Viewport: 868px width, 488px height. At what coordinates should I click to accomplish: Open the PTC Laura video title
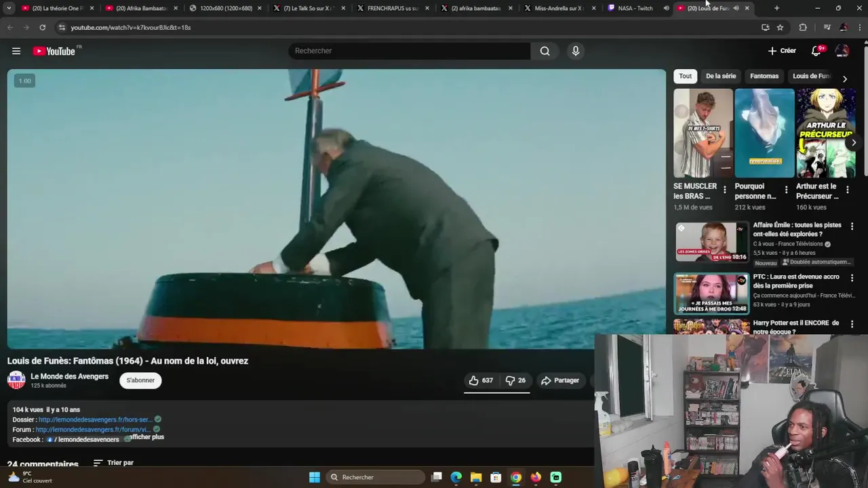tap(796, 281)
